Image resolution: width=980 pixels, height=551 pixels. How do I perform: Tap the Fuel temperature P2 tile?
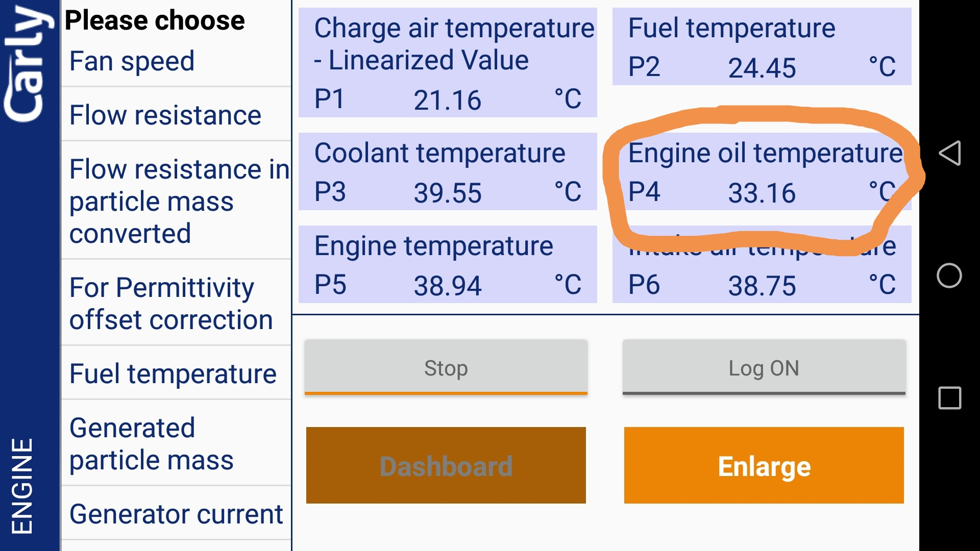(x=762, y=46)
